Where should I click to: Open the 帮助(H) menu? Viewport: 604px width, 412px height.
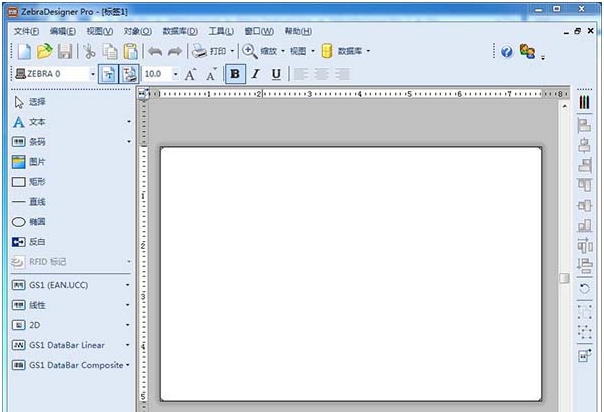point(298,31)
